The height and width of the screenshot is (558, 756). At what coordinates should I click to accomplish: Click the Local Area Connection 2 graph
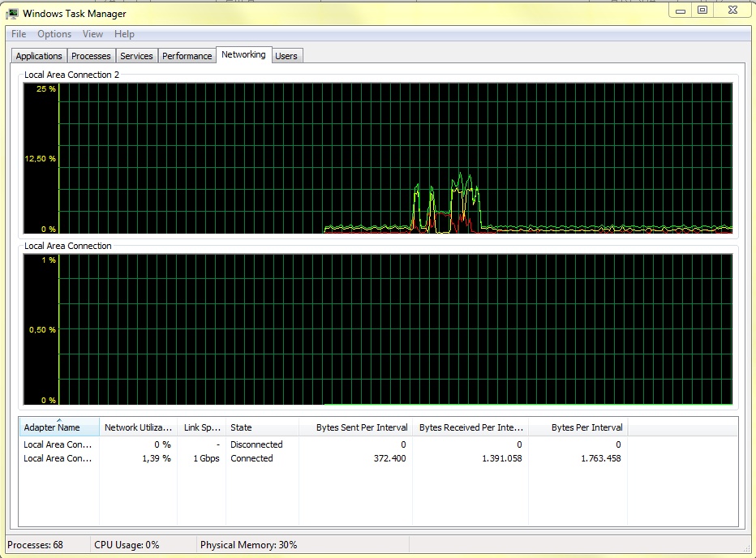click(x=378, y=158)
